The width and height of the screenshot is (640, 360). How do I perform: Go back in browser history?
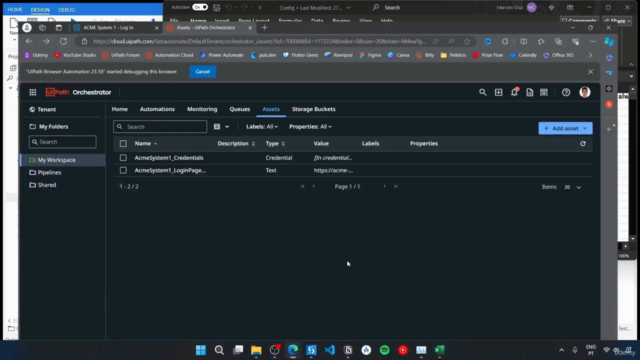29,41
